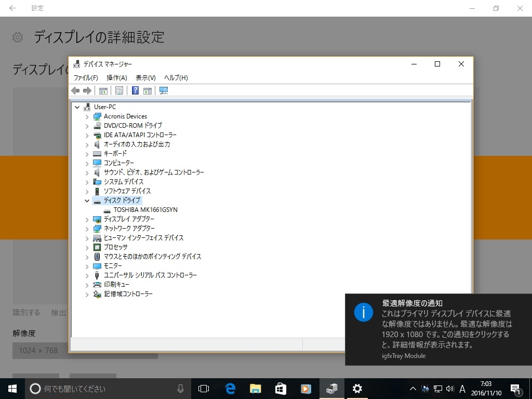The width and height of the screenshot is (532, 399).
Task: Click the Properties toolbar icon
Action: coord(119,90)
